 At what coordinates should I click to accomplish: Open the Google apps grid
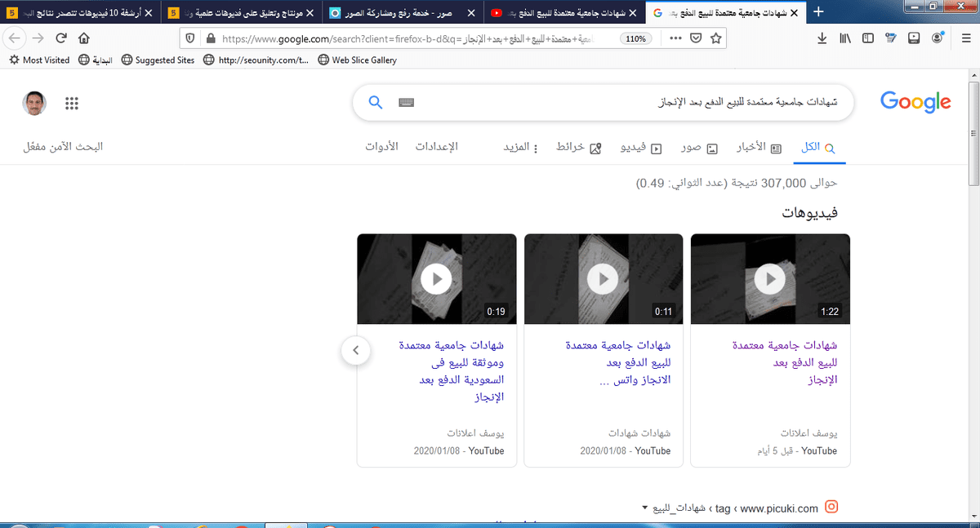coord(71,103)
